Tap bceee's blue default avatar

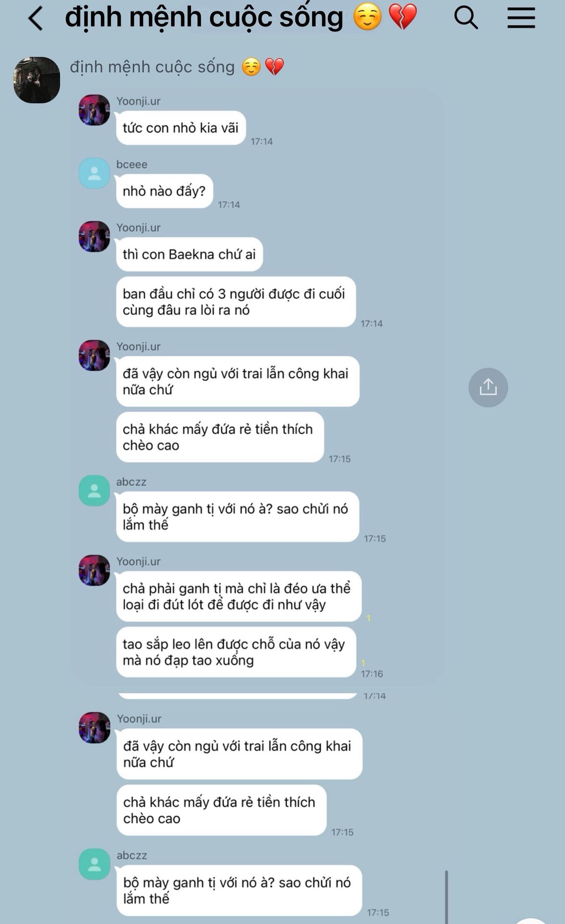coord(94,173)
